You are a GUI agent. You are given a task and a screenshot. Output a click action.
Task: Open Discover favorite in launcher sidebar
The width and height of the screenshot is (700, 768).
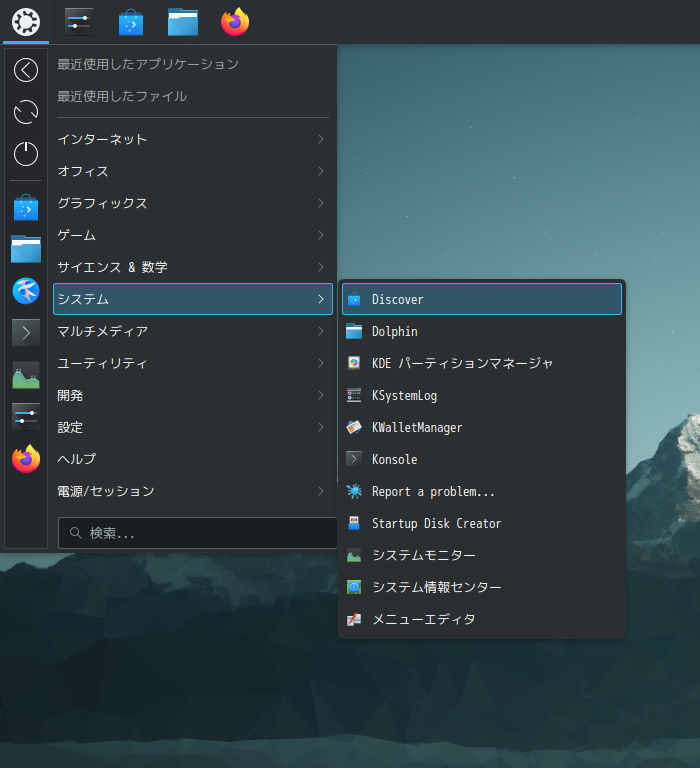[x=26, y=208]
